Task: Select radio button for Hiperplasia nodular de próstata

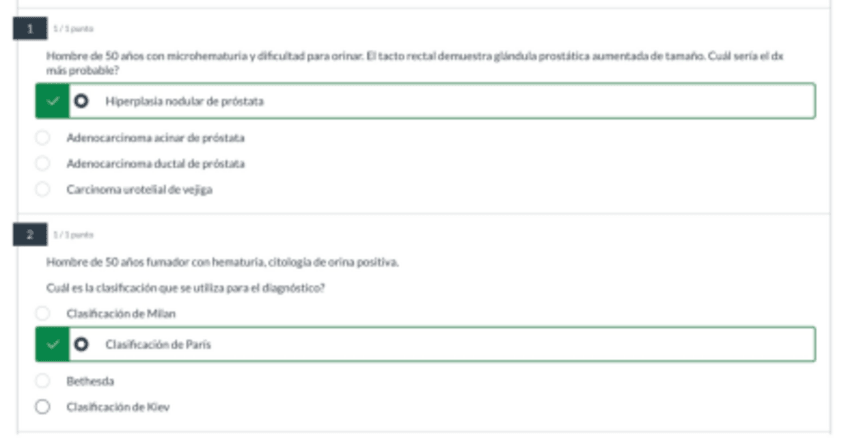Action: click(x=81, y=101)
